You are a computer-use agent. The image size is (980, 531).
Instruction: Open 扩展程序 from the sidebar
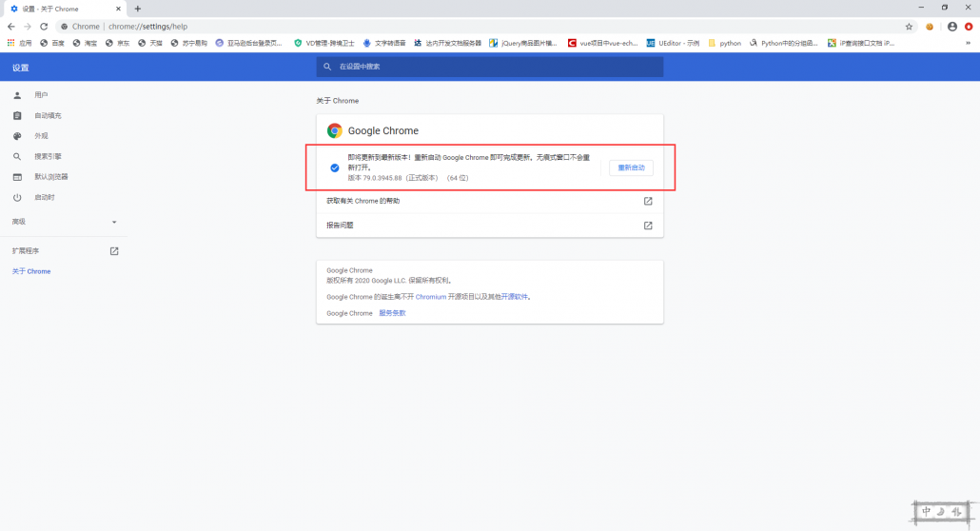[63, 251]
